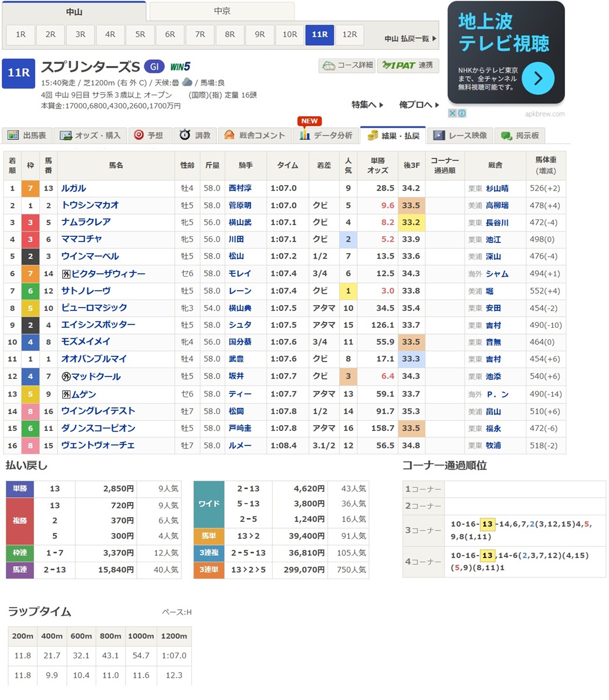
Task: Click the 予想 target icon
Action: coord(138,135)
